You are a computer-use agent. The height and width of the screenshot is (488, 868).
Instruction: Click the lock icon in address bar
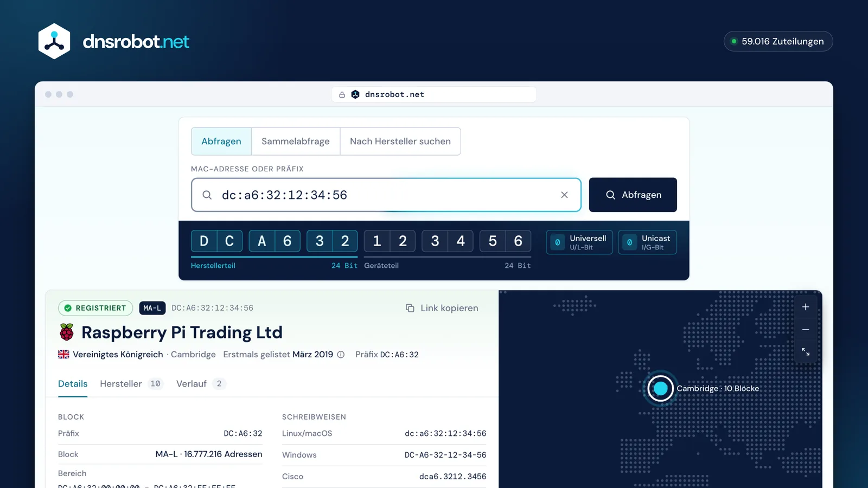pos(342,94)
